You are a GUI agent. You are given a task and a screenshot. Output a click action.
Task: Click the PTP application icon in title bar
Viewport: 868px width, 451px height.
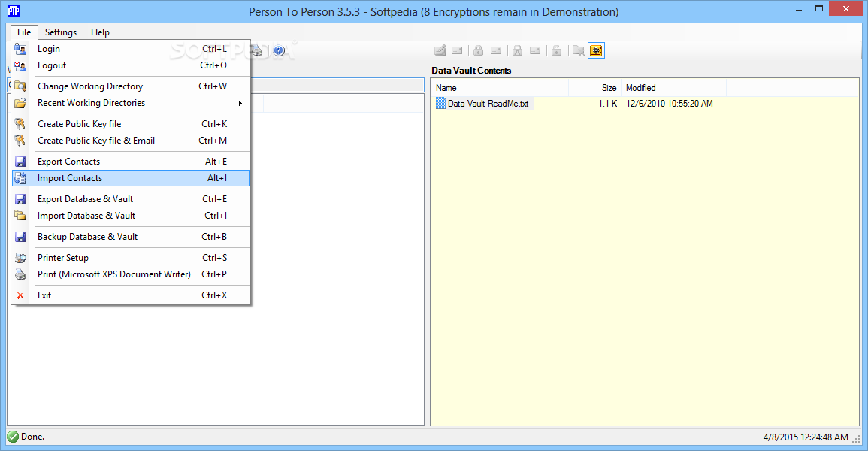click(14, 11)
